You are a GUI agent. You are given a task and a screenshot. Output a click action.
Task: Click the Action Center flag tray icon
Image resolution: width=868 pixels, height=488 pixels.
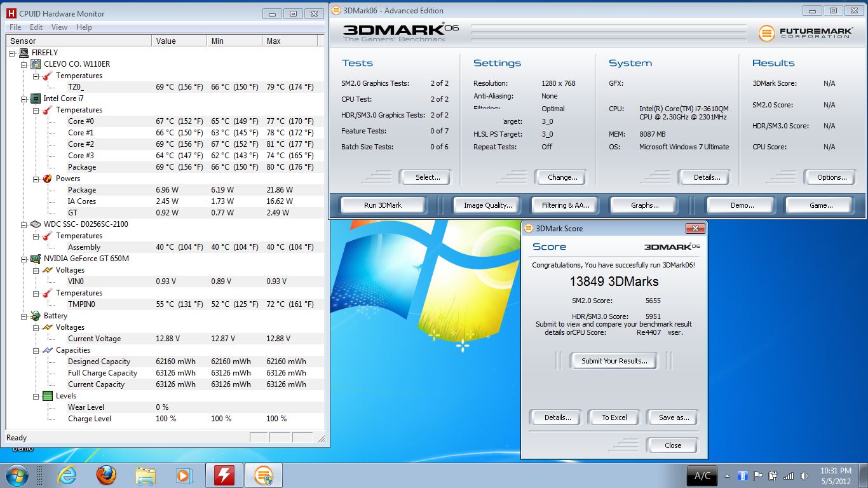(x=758, y=476)
